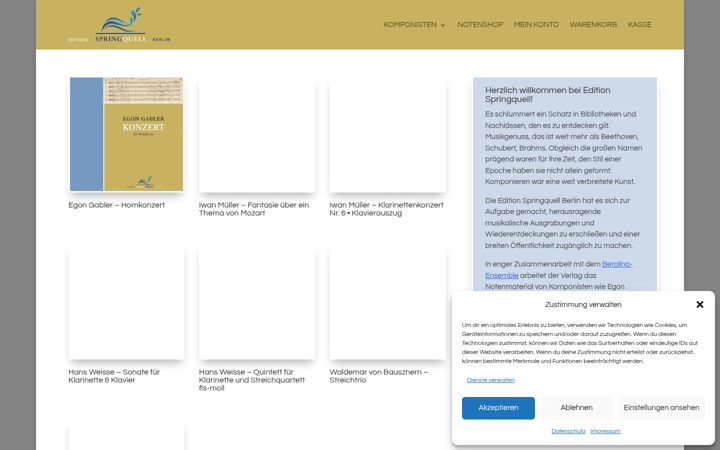Close the Zustimmung verwalten cookie dialog

point(699,304)
